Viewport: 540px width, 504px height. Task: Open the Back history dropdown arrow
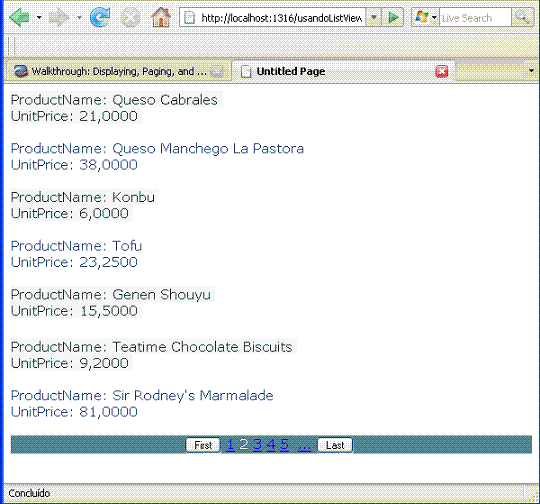pos(39,17)
